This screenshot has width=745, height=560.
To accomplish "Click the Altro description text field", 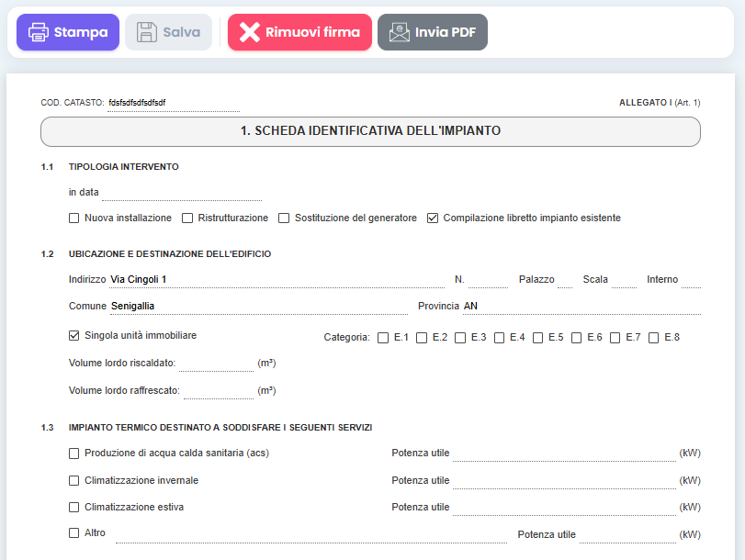I will (311, 535).
